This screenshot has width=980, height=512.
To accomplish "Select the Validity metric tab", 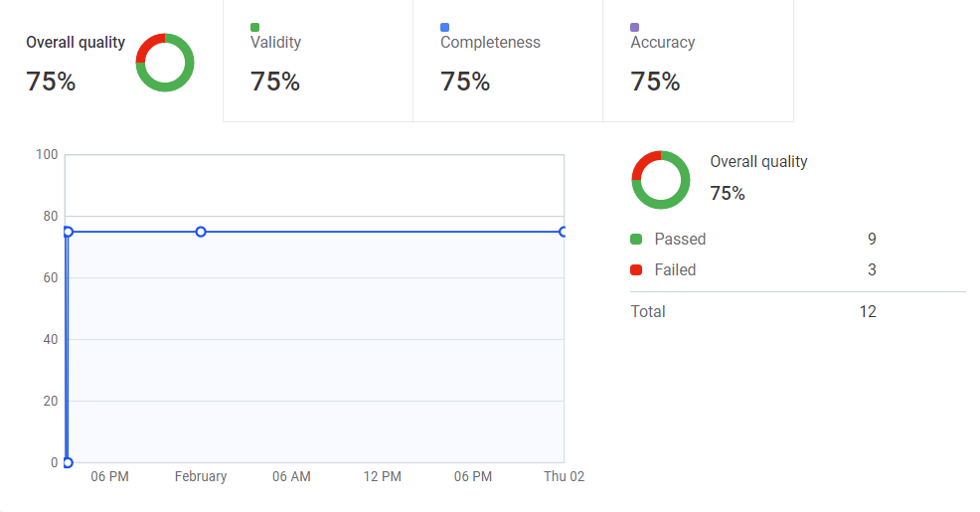I will click(317, 62).
